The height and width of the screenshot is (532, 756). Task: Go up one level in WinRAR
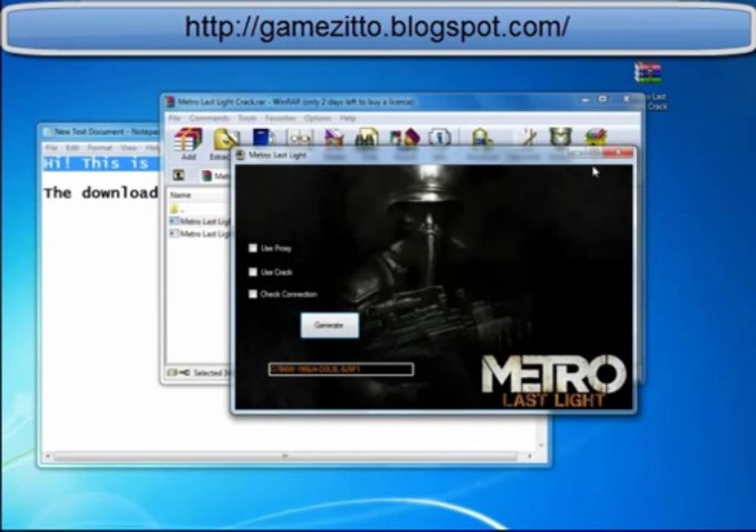point(178,175)
